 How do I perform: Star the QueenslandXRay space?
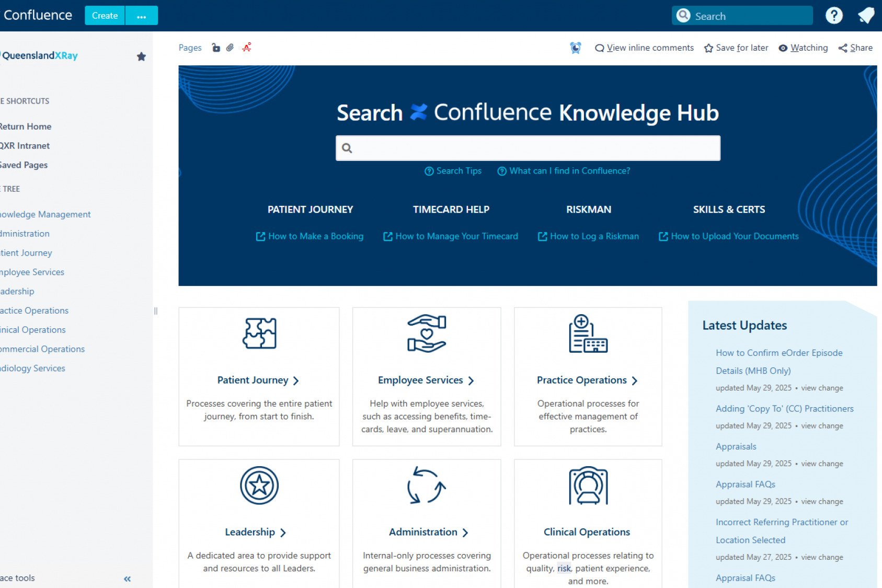(141, 56)
